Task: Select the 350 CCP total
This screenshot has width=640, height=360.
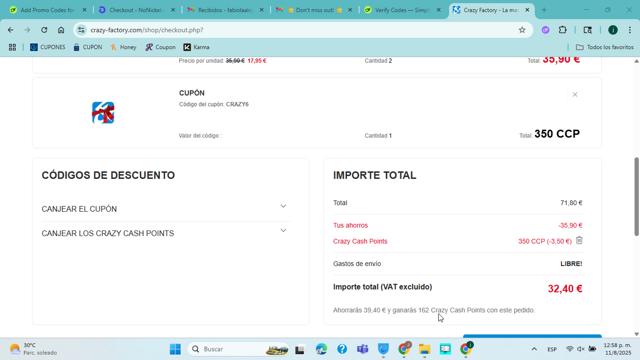Action: pos(557,134)
